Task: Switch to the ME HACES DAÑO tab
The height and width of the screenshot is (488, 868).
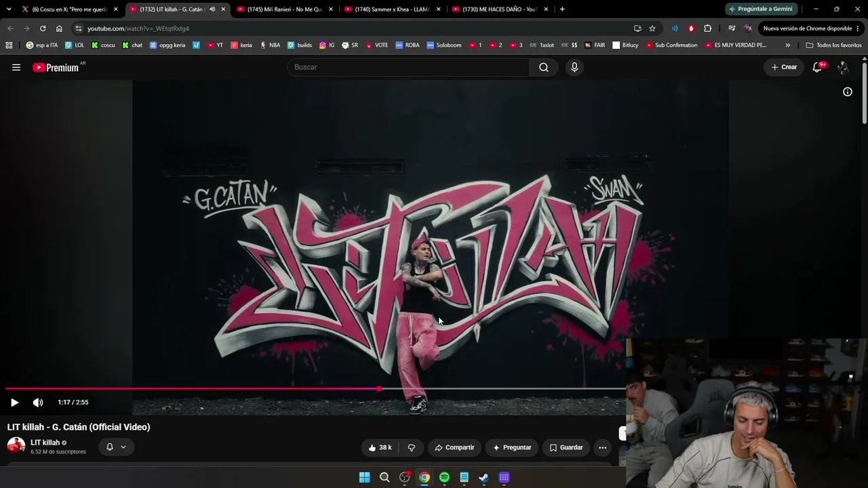Action: tap(500, 9)
